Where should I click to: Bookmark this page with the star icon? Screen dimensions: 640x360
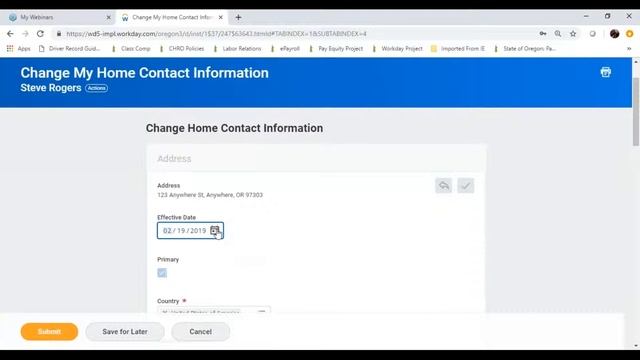point(573,34)
